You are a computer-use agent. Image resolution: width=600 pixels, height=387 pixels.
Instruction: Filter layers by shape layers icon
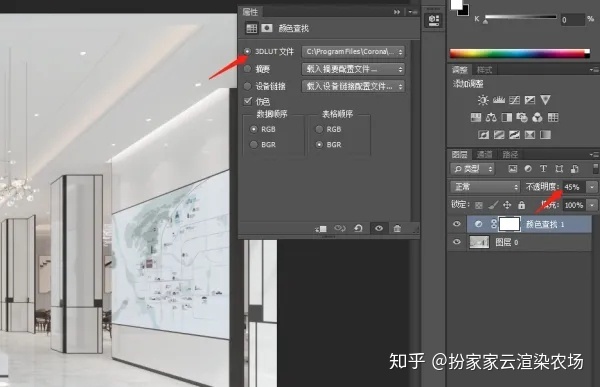[x=559, y=169]
